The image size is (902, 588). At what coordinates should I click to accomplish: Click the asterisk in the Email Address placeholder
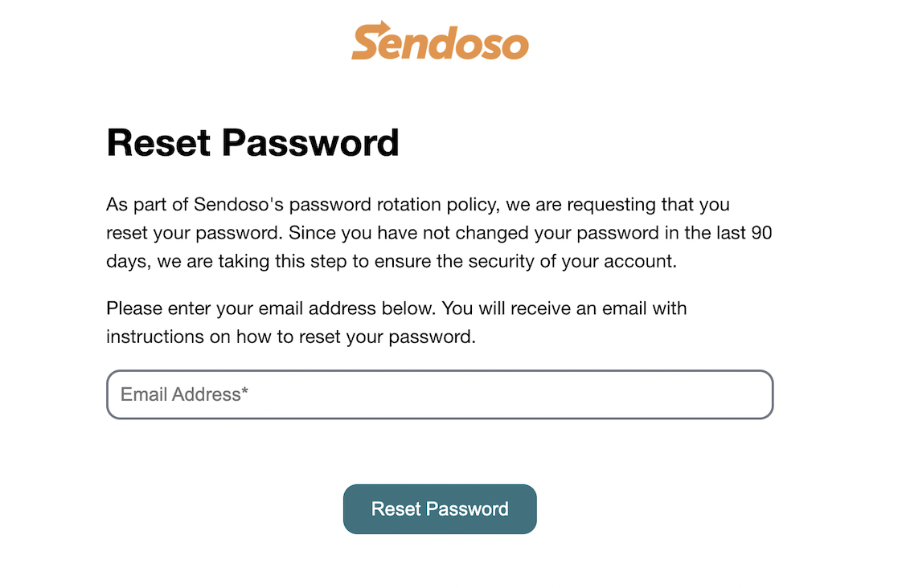(244, 390)
